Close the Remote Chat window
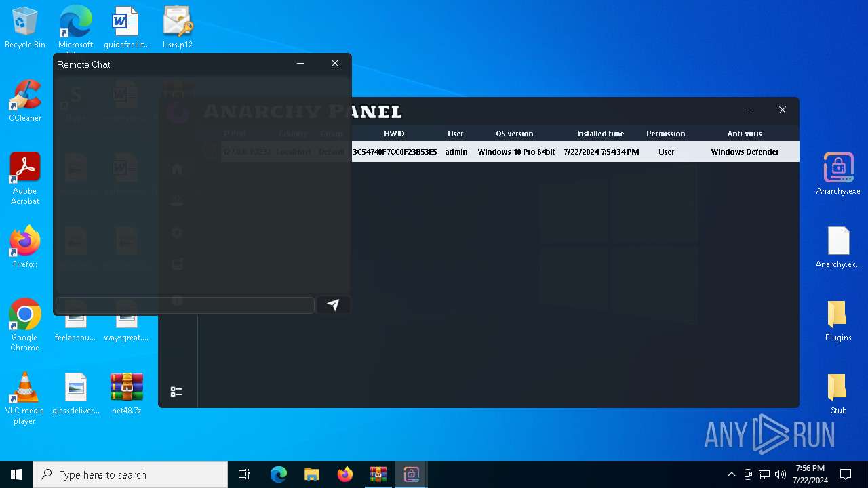Viewport: 868px width, 488px height. click(335, 63)
